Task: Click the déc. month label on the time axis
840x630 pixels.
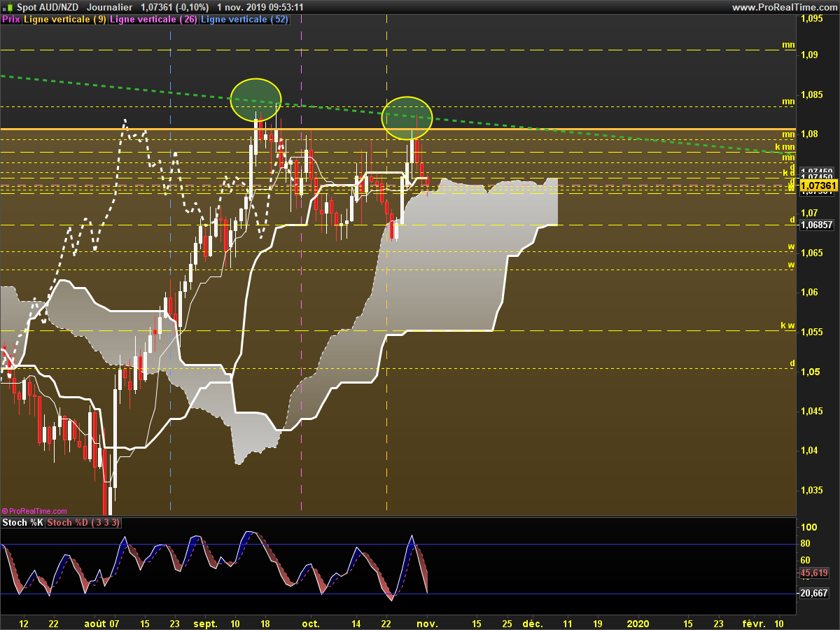Action: pos(533,622)
